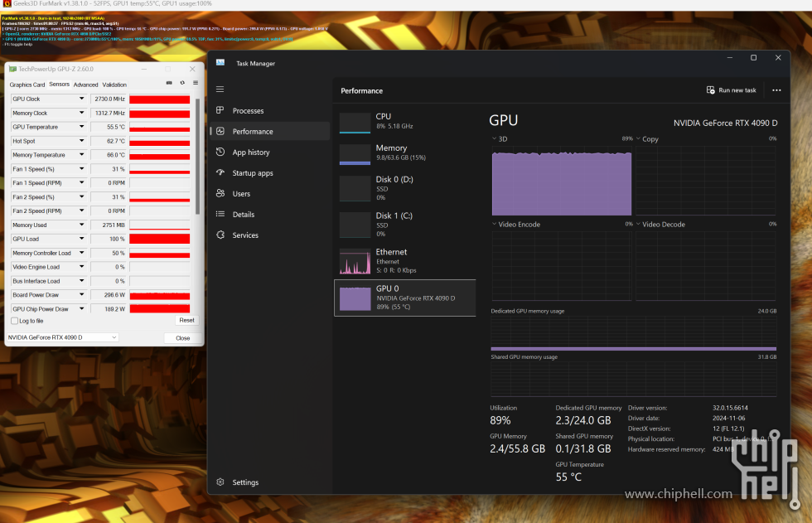This screenshot has width=812, height=523.
Task: Enable the Log to file checkbox
Action: tap(15, 321)
